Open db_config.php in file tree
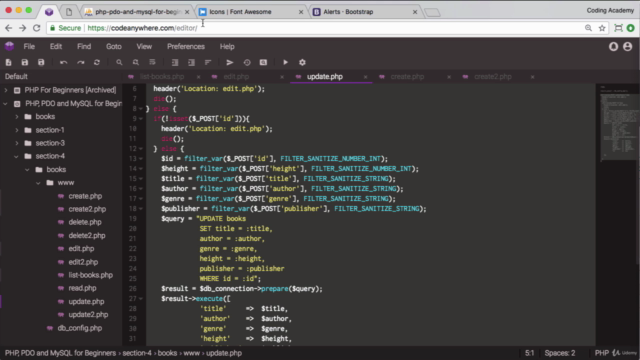Viewport: 640px width, 360px height. click(80, 328)
